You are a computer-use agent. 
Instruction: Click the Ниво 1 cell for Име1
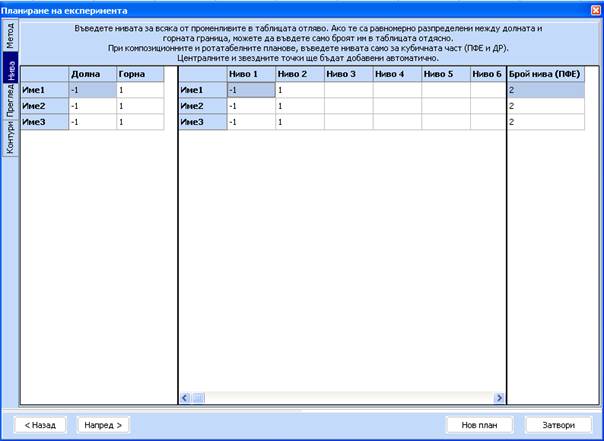coord(251,90)
